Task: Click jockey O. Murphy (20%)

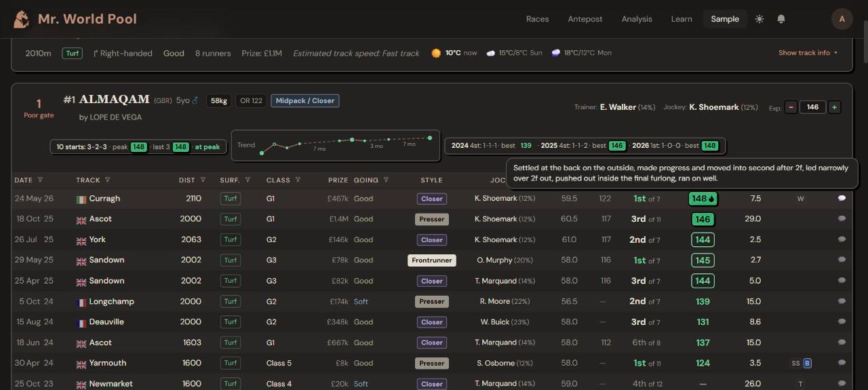Action: pos(505,260)
